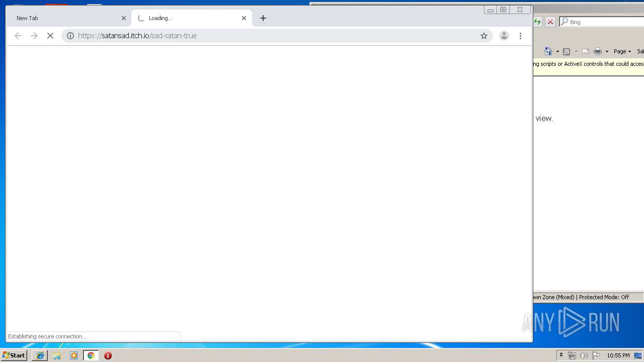Viewport: 644px width, 362px height.
Task: Open Action Center flag tray icon
Action: pos(596,355)
